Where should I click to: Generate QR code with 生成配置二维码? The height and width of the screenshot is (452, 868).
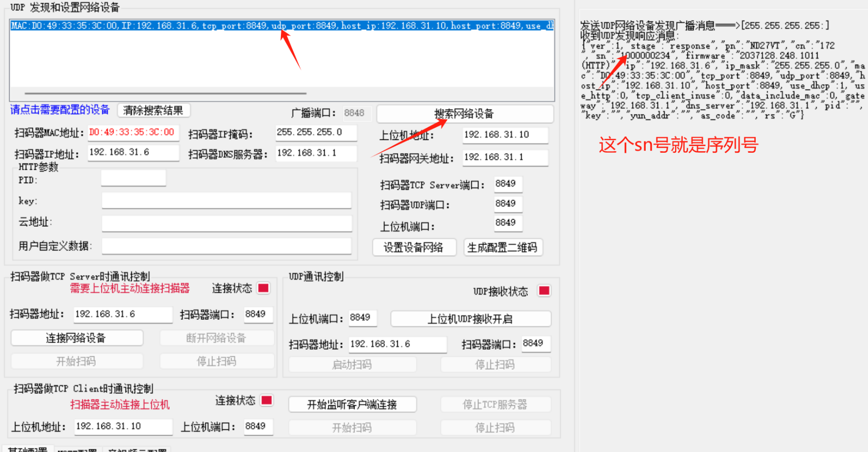pyautogui.click(x=502, y=247)
